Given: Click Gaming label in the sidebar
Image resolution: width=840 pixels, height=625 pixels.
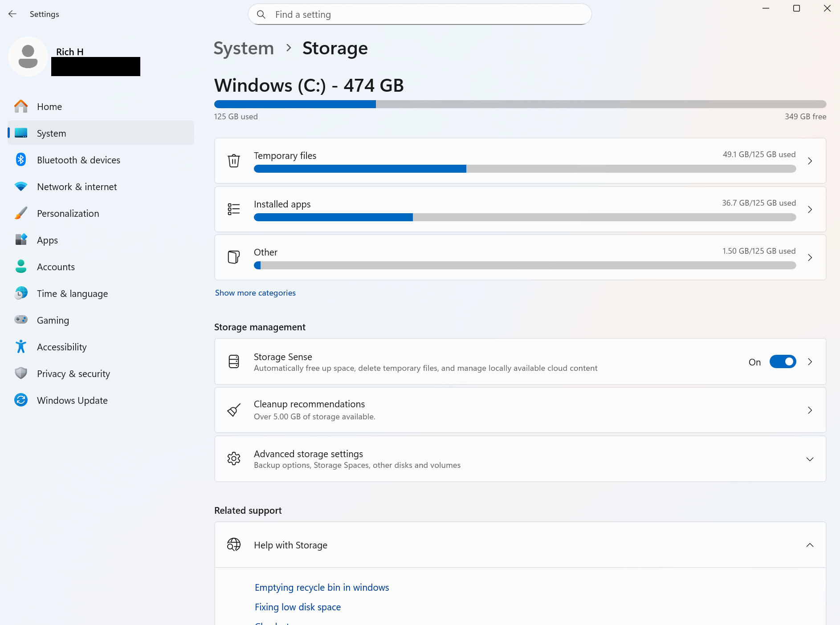Looking at the screenshot, I should 53,320.
